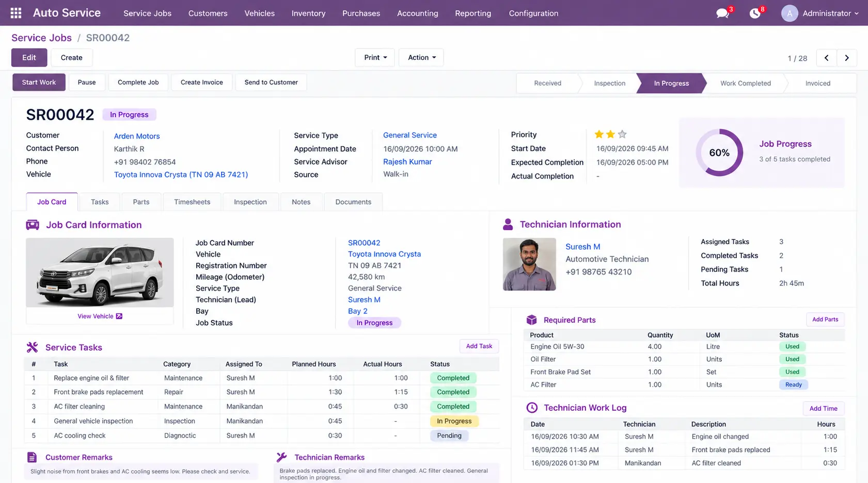This screenshot has width=868, height=483.
Task: Click the Customer Remarks document icon
Action: tap(32, 457)
